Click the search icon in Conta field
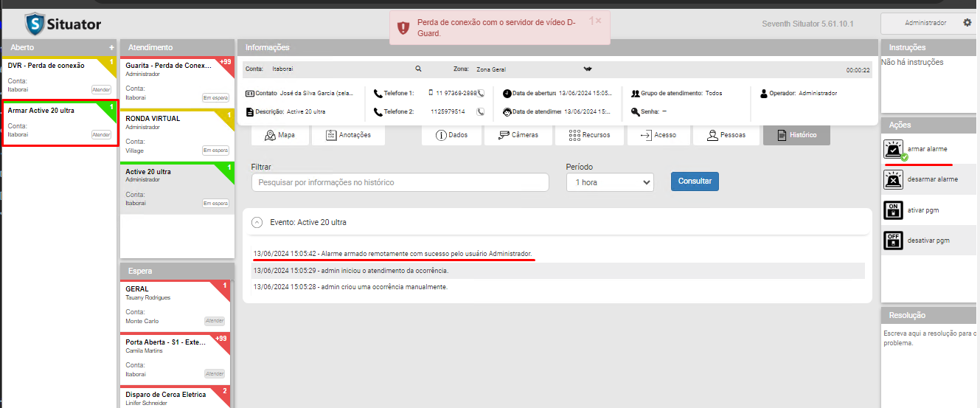980x408 pixels. 418,69
